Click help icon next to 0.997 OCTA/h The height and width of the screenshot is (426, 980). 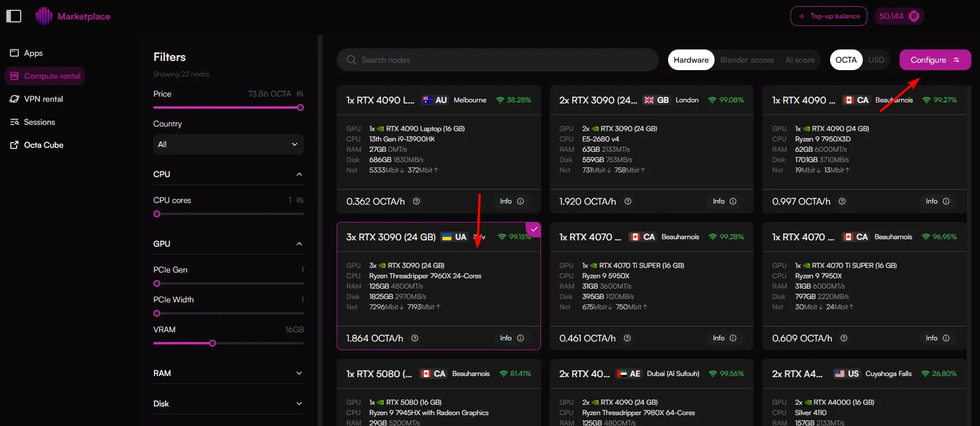[842, 201]
